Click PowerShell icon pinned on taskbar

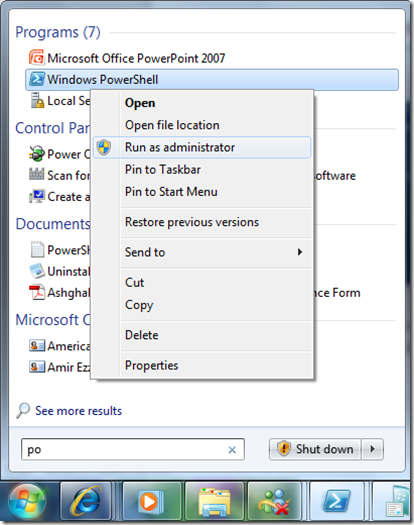click(337, 502)
